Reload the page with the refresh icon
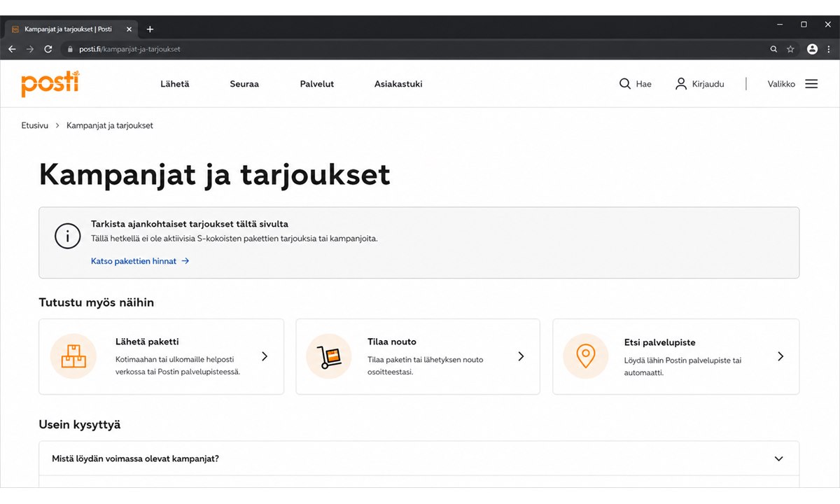The width and height of the screenshot is (840, 504). (48, 49)
